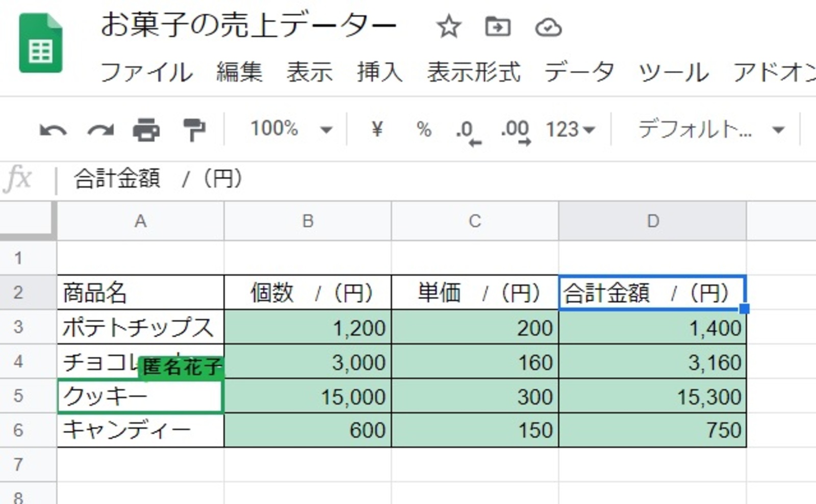Screen dimensions: 816x504
Task: Click the cell containing 200
Action: click(x=475, y=327)
